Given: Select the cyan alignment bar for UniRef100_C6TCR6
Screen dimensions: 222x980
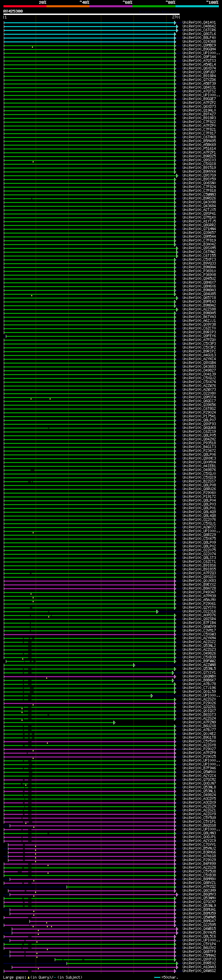Looking at the screenshot, I should coord(91,31).
